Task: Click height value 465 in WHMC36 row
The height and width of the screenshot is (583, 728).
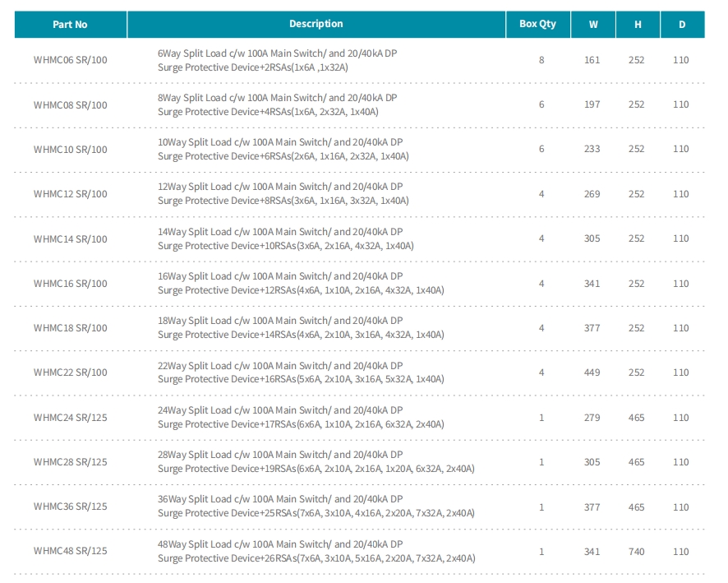Action: (637, 507)
